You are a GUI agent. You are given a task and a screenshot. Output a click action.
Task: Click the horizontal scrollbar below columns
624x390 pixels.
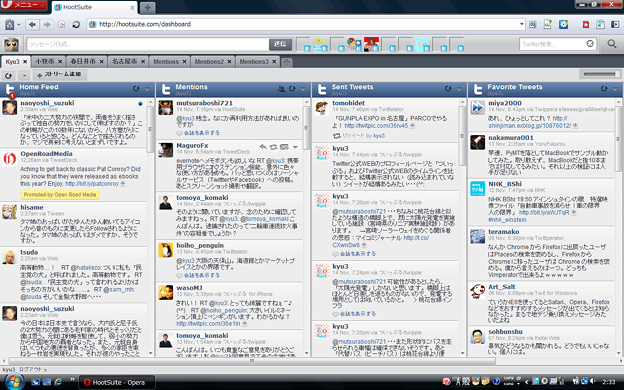click(252, 361)
